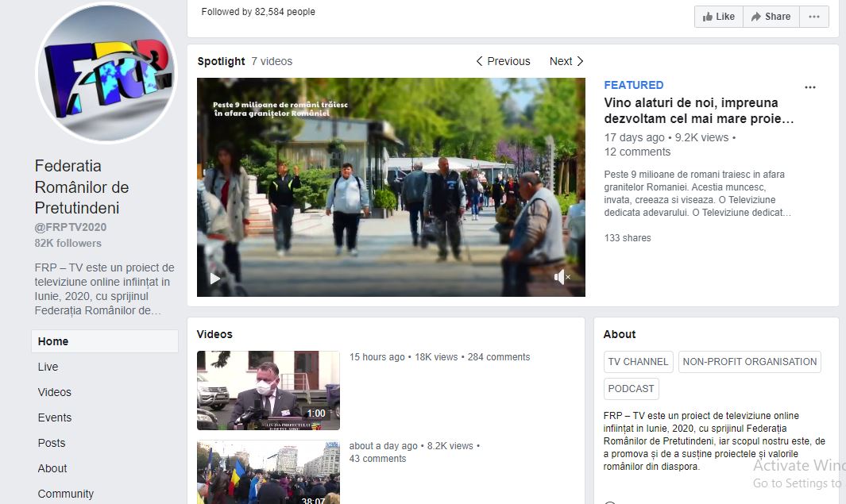Play the featured spotlight video
The image size is (846, 504).
pos(215,279)
